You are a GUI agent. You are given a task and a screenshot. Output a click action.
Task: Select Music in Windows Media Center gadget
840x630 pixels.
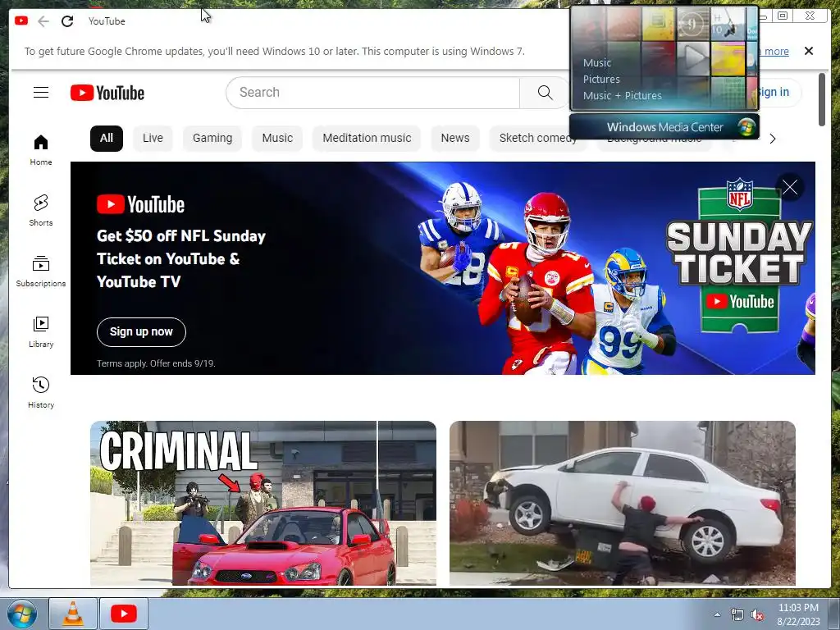click(x=597, y=62)
